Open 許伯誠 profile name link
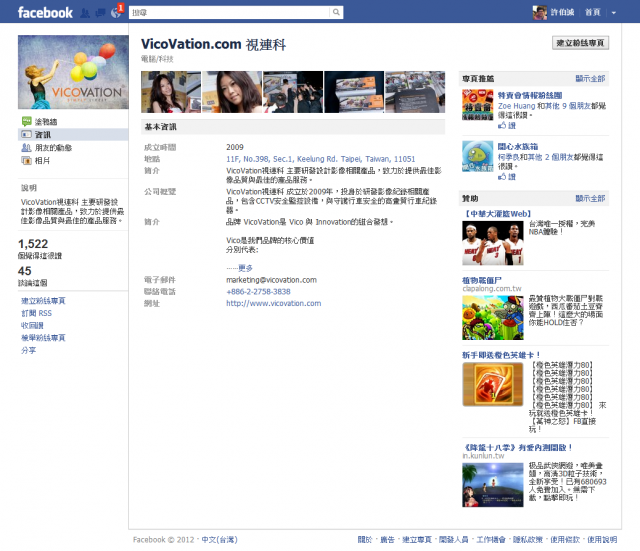This screenshot has height=551, width=640. 562,13
